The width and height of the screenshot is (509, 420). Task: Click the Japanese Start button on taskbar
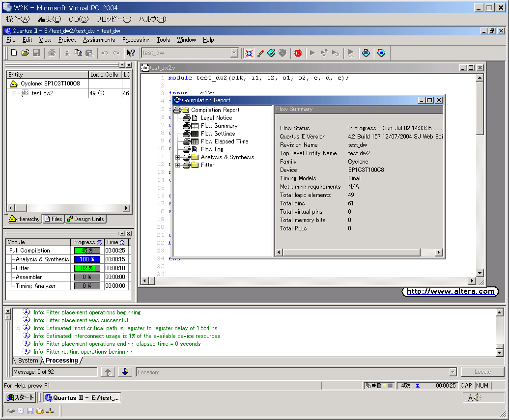pos(20,397)
